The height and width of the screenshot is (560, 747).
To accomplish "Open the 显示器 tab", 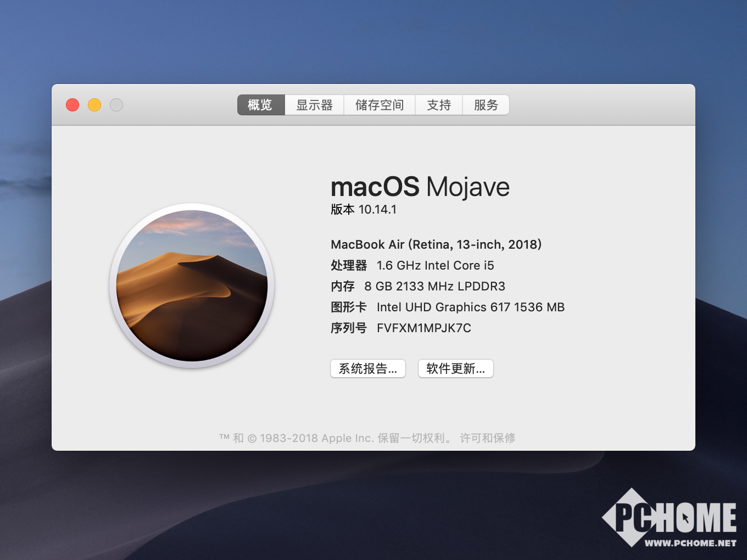I will point(314,105).
